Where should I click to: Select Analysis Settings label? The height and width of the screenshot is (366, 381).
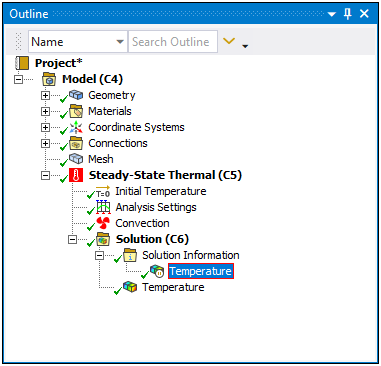pyautogui.click(x=156, y=207)
